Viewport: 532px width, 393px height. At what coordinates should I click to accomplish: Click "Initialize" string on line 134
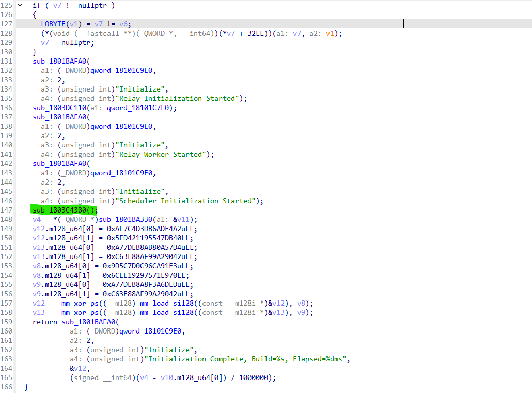(x=140, y=89)
